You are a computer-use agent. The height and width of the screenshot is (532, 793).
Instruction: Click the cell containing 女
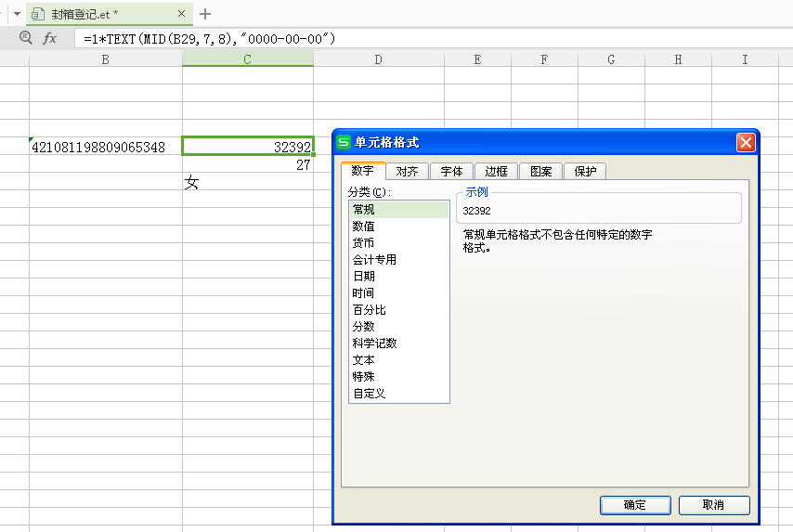coord(248,182)
